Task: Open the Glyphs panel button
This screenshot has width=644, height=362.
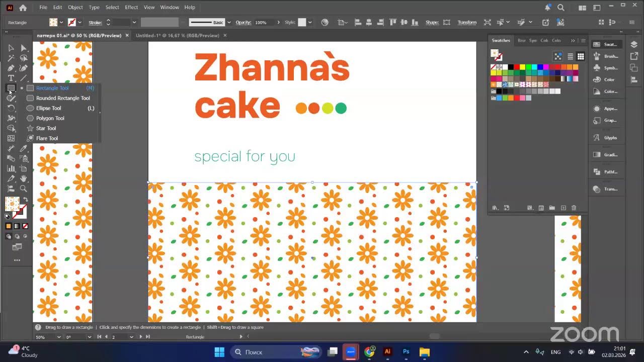Action: (605, 138)
